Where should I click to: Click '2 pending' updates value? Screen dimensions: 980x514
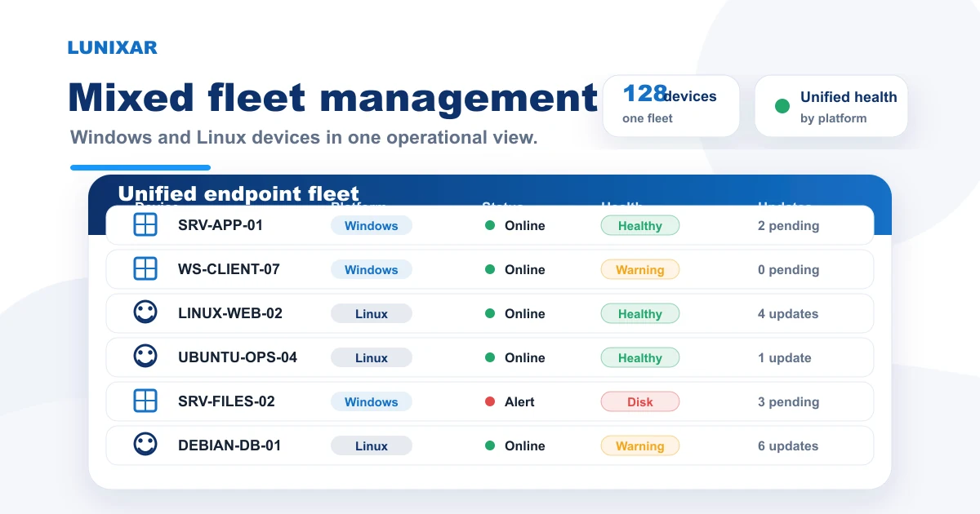click(x=788, y=226)
